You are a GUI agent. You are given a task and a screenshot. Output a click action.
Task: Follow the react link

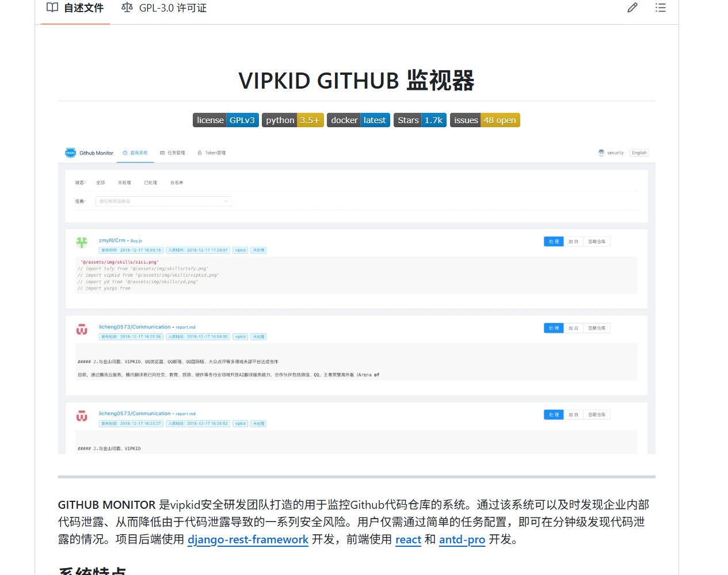click(x=409, y=539)
